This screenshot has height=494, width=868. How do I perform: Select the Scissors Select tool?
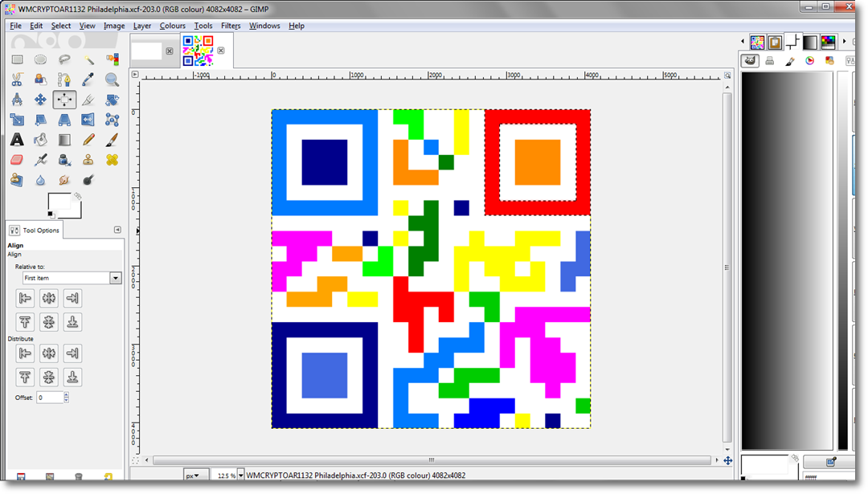(x=17, y=80)
